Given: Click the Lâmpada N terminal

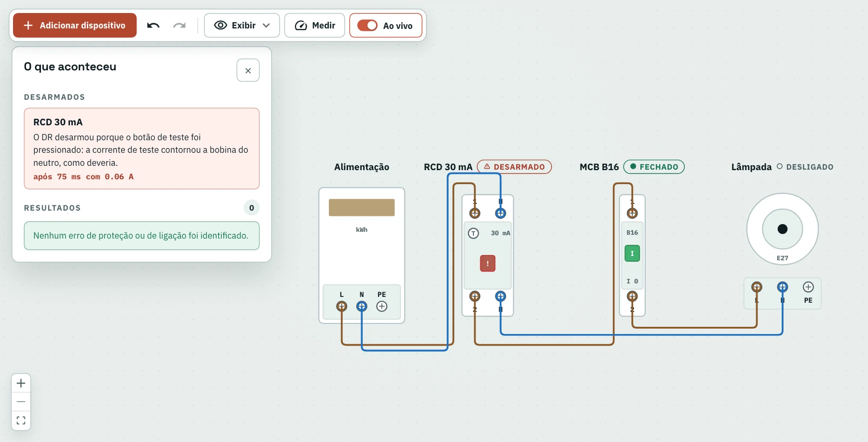Looking at the screenshot, I should [x=782, y=287].
